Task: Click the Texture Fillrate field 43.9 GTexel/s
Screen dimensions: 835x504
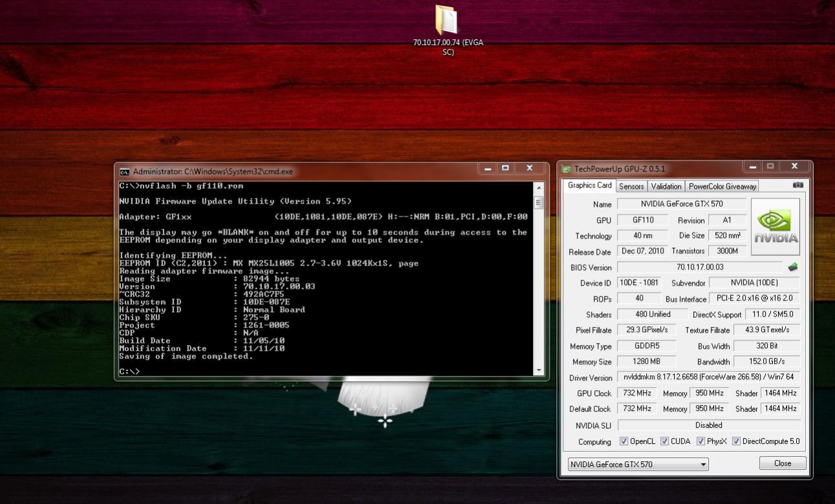Action: pyautogui.click(x=768, y=330)
